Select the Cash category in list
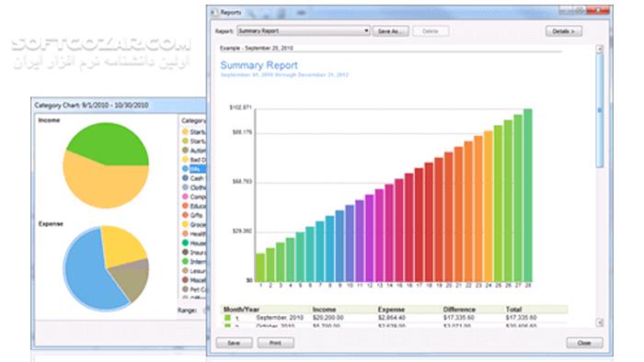Screen dimensions: 644x362 (193, 178)
